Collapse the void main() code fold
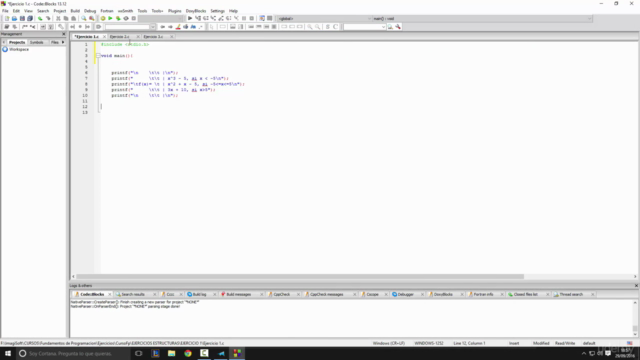 [x=98, y=56]
